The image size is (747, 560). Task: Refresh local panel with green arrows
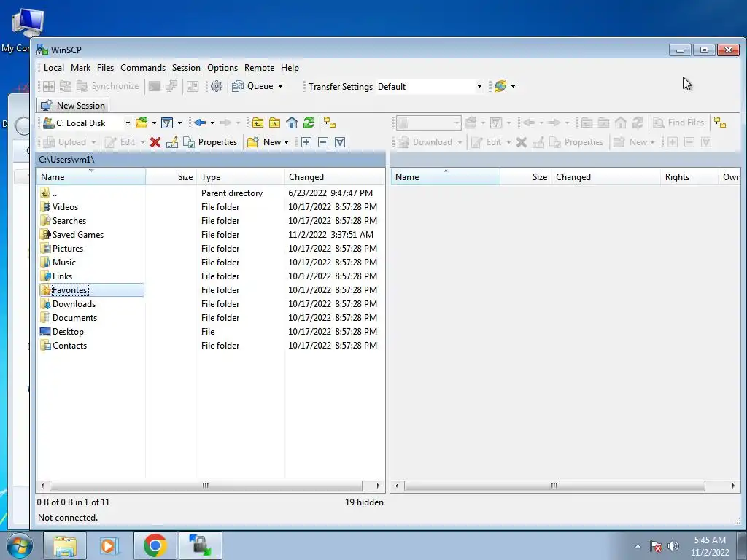(309, 122)
